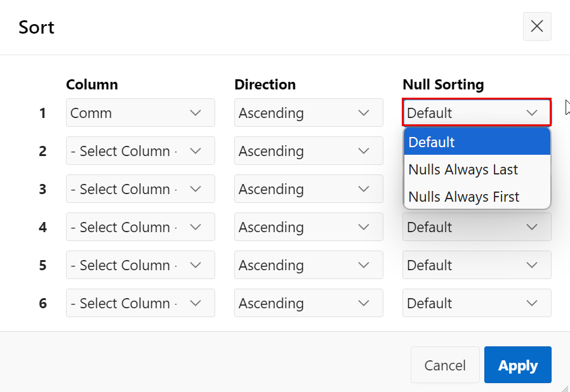Screen dimensions: 570x392
Task: Open the row 6 Null Sorting dropdown
Action: click(x=477, y=303)
